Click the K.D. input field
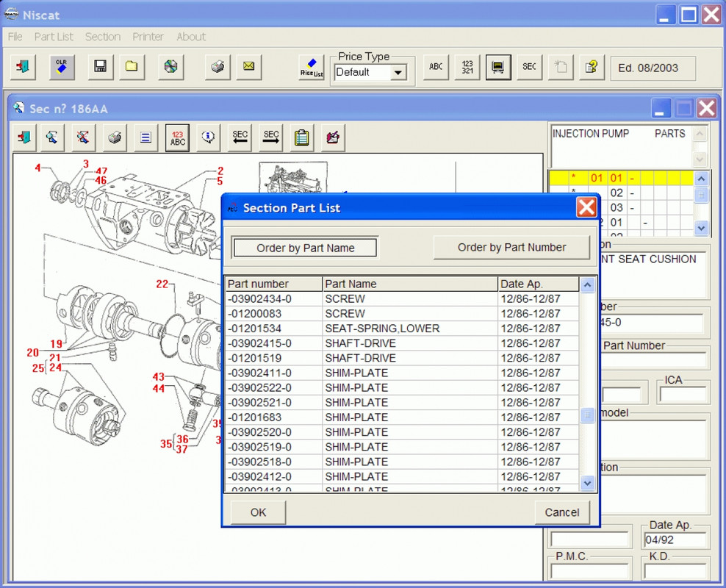Image resolution: width=726 pixels, height=588 pixels. pyautogui.click(x=675, y=571)
